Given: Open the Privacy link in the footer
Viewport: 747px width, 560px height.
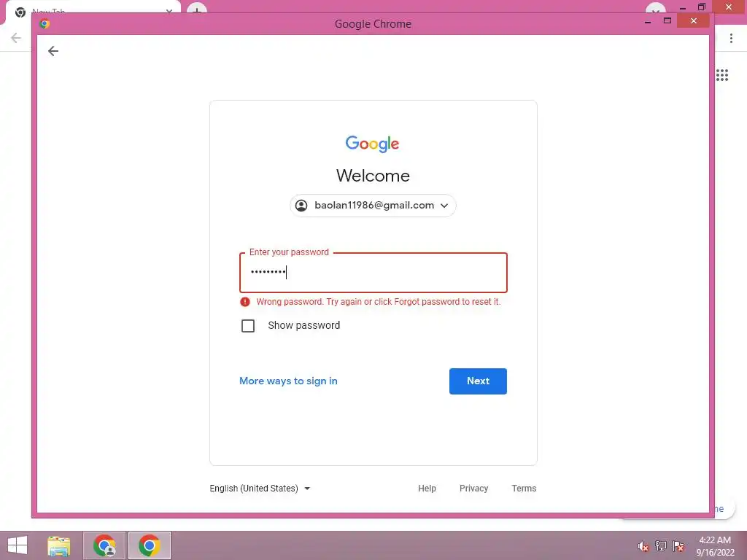Looking at the screenshot, I should click(473, 488).
